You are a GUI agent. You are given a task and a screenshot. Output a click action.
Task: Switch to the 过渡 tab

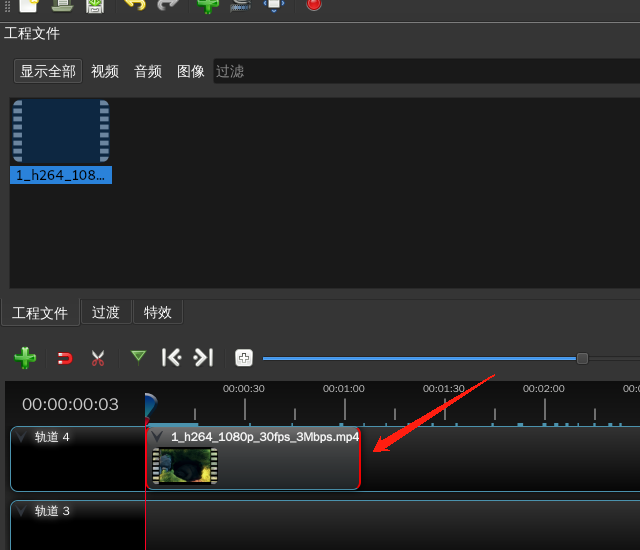106,312
